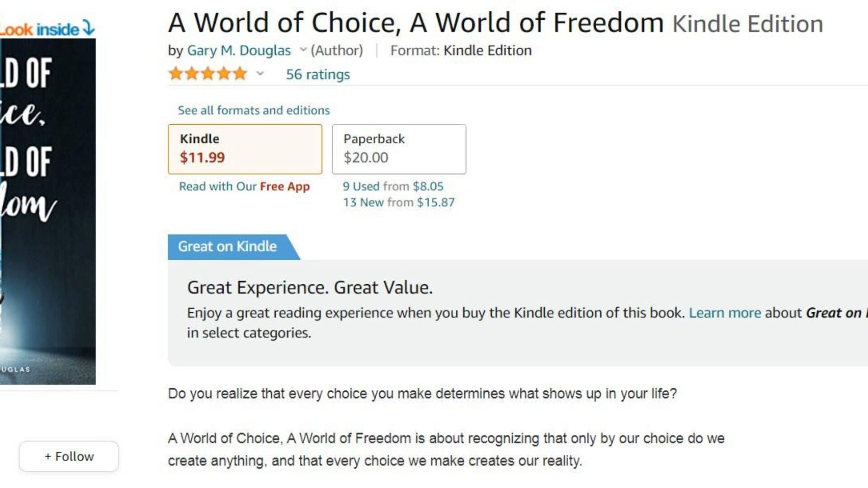
Task: Open the 13 New from $15.87 offers
Action: (x=398, y=202)
